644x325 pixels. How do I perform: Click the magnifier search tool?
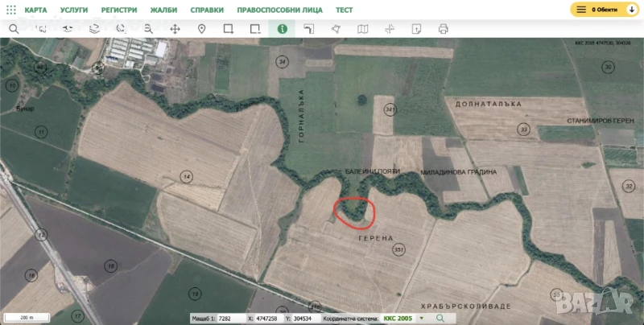click(14, 28)
